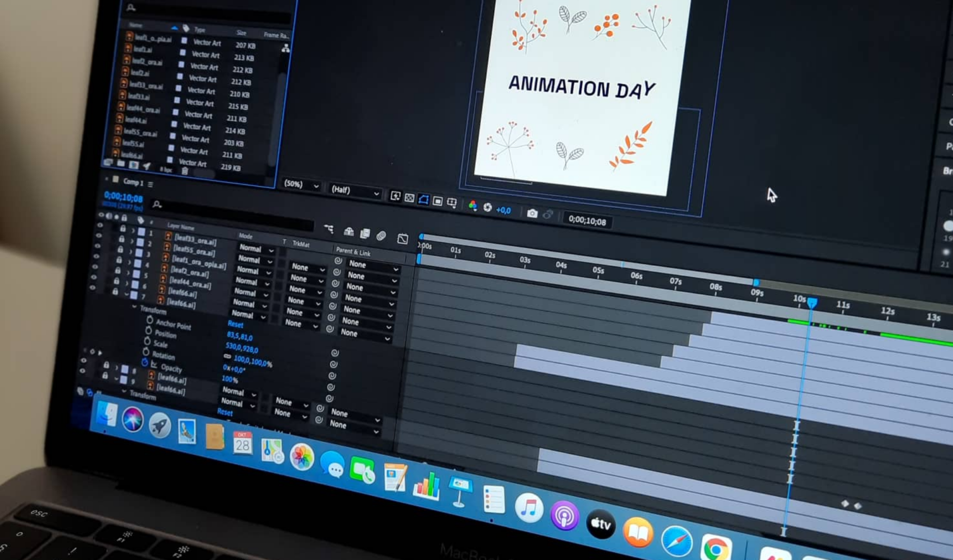
Task: Click the timeline playhead at 10s
Action: pos(812,302)
